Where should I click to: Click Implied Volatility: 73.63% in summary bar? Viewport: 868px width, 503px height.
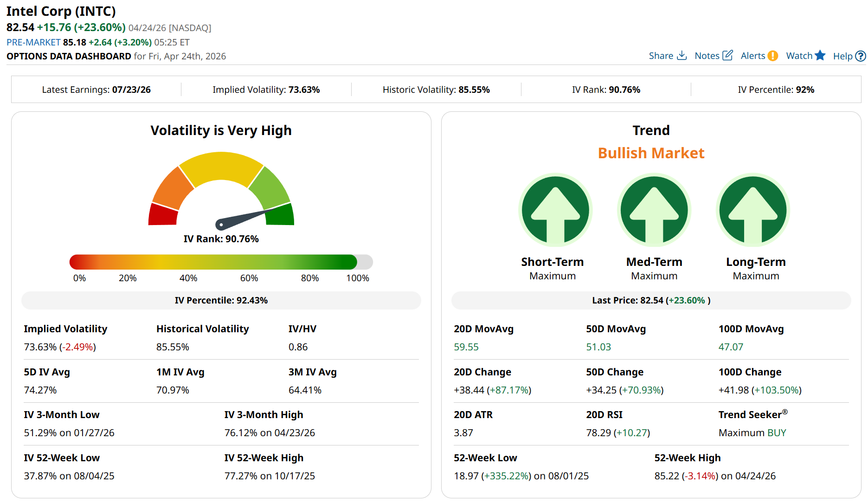click(266, 90)
